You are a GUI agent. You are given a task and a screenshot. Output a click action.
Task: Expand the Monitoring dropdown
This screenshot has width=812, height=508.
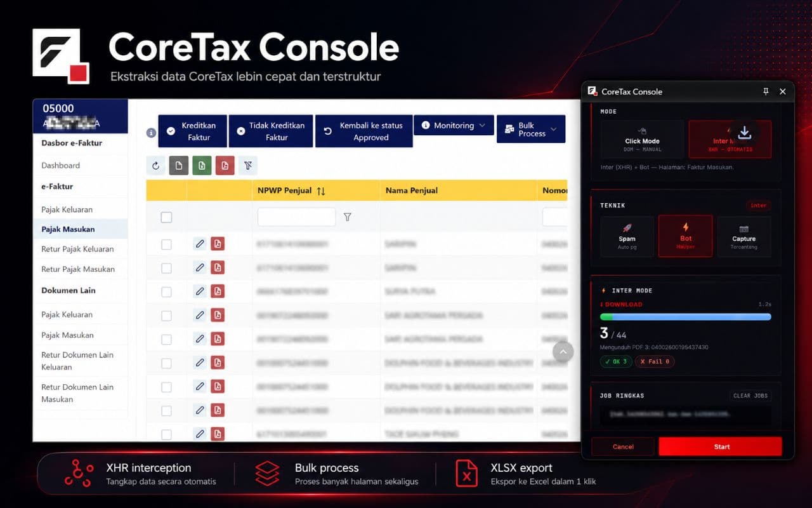pyautogui.click(x=454, y=125)
